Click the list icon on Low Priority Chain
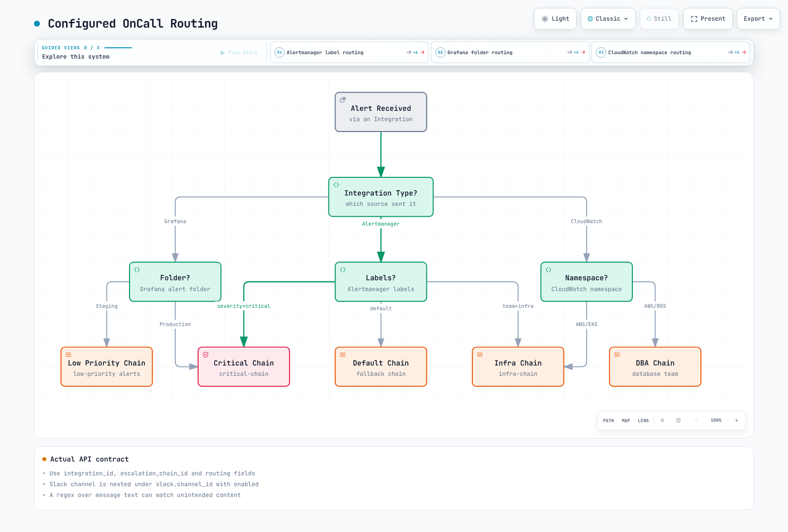Image resolution: width=788 pixels, height=532 pixels. pyautogui.click(x=68, y=355)
